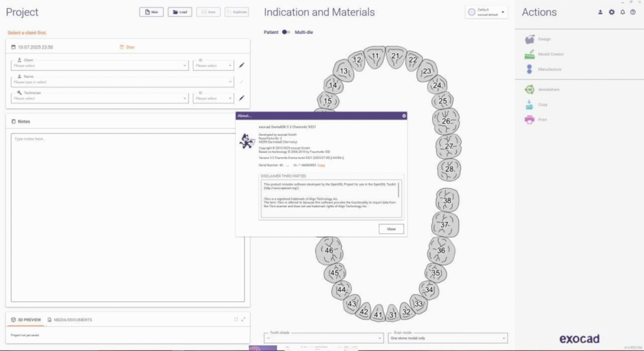Edit technician with the pencil icon
644x351 pixels.
point(241,98)
